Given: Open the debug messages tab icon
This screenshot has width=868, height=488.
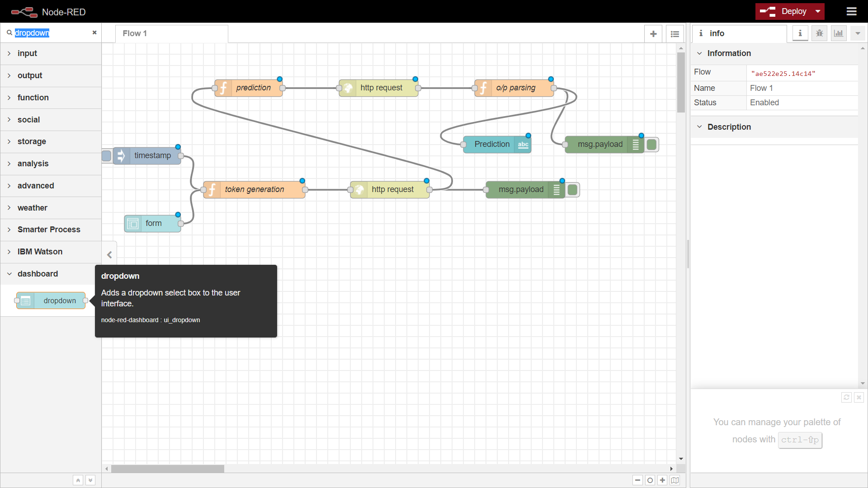Looking at the screenshot, I should pyautogui.click(x=820, y=33).
